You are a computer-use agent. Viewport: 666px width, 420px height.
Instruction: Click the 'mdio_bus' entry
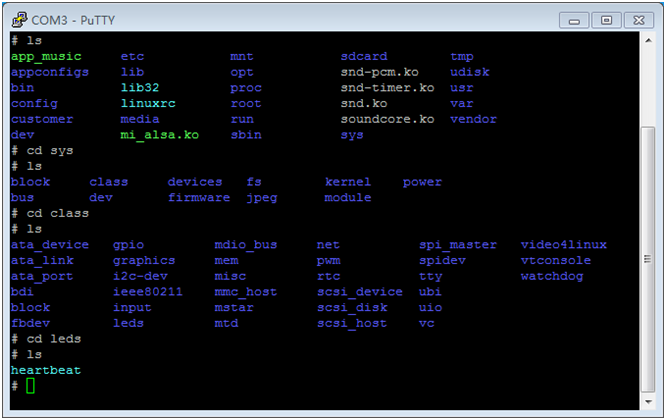click(x=246, y=245)
